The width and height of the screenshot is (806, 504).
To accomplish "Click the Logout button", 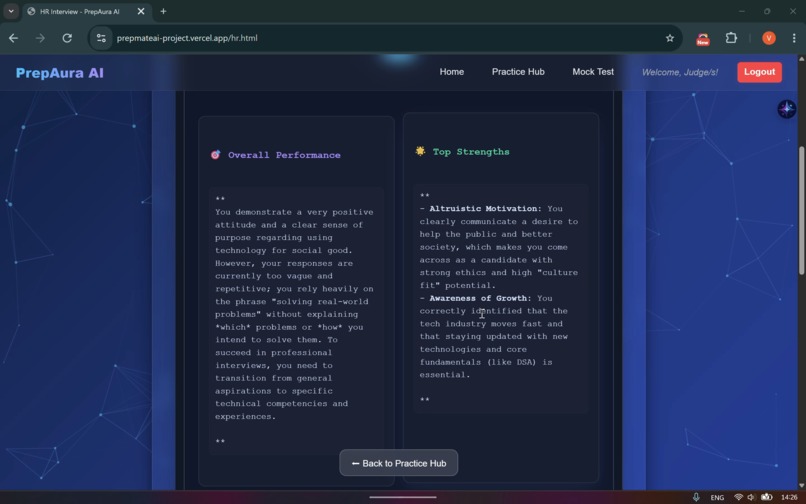I will (759, 72).
